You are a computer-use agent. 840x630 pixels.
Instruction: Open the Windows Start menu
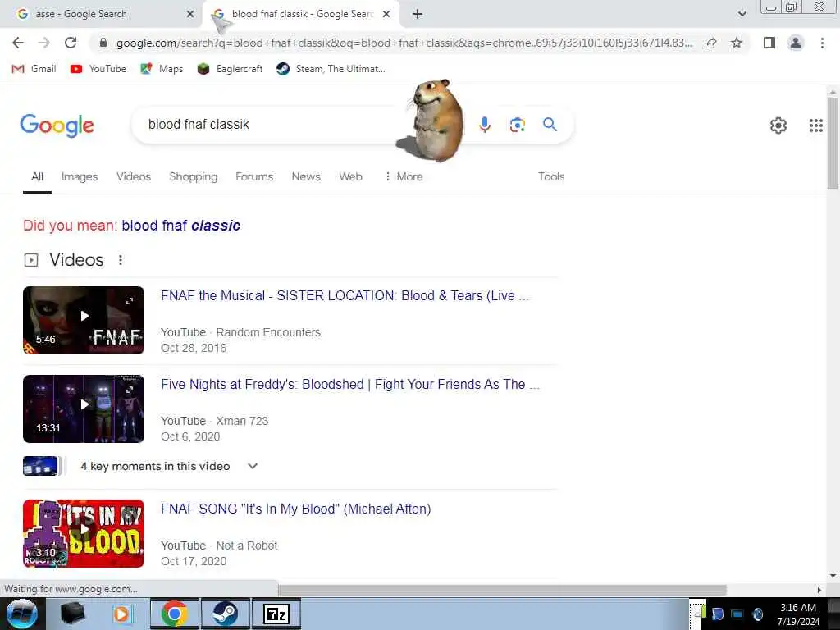22,614
